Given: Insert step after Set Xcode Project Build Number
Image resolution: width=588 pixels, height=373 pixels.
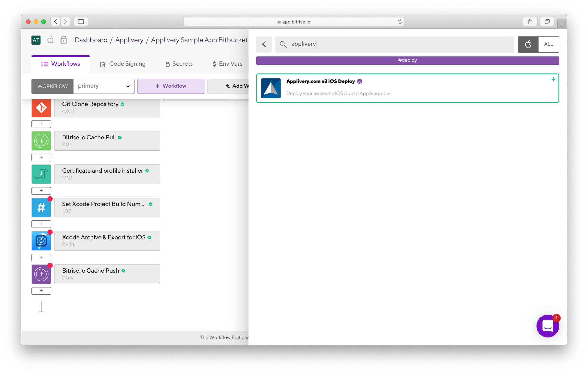Looking at the screenshot, I should (41, 224).
